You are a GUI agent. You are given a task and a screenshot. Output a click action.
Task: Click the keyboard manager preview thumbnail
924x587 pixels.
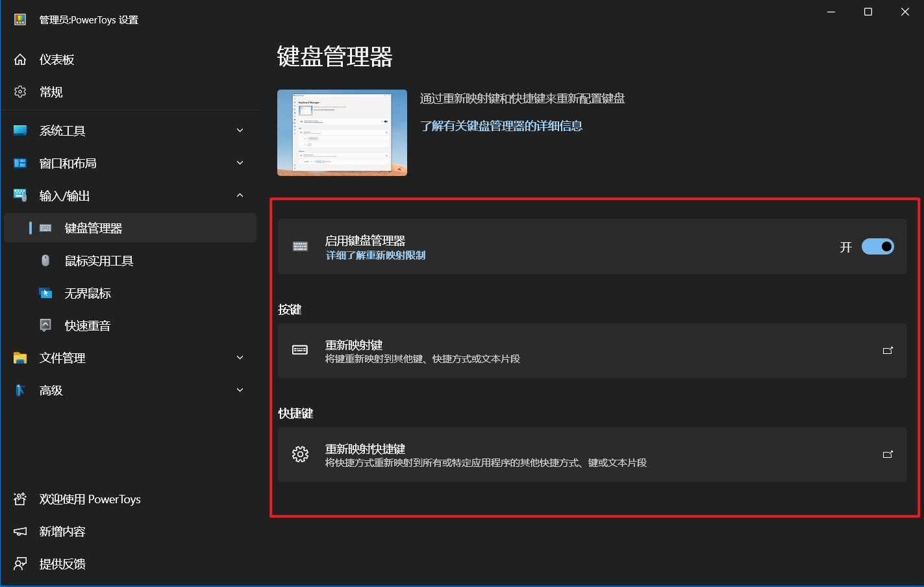(x=342, y=132)
